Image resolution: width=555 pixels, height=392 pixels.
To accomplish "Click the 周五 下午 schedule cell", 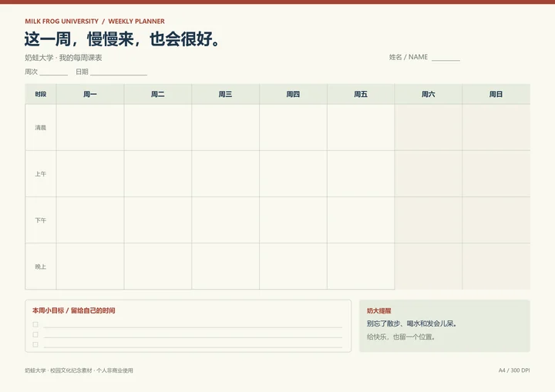I will [x=361, y=220].
